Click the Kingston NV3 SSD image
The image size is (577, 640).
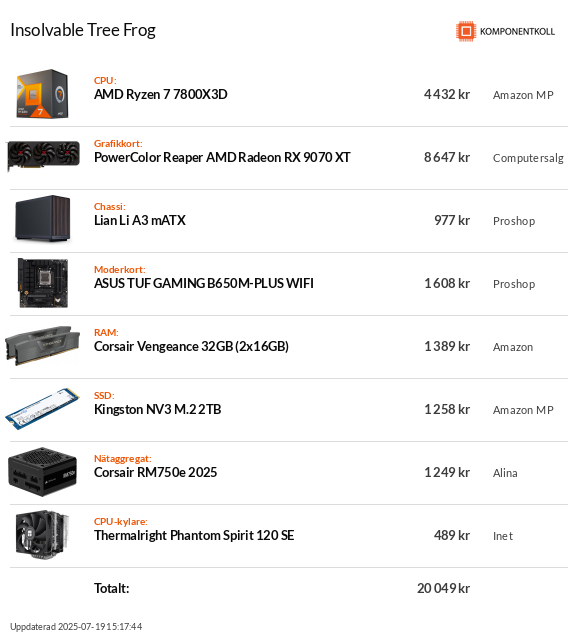(x=42, y=409)
